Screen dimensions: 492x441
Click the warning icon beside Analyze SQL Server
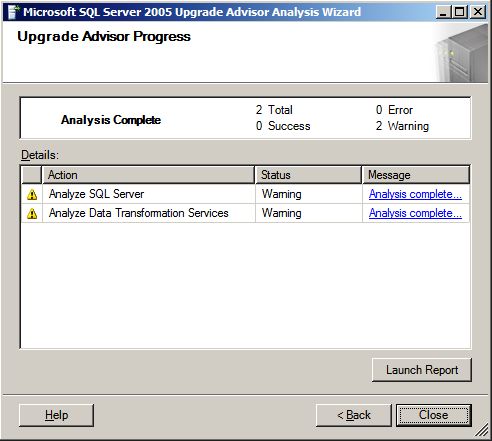[32, 194]
